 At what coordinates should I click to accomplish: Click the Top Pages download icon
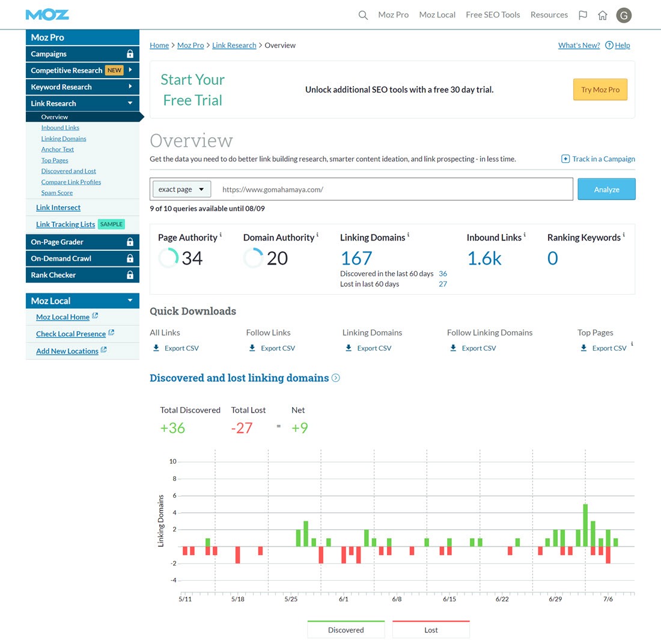pos(583,348)
